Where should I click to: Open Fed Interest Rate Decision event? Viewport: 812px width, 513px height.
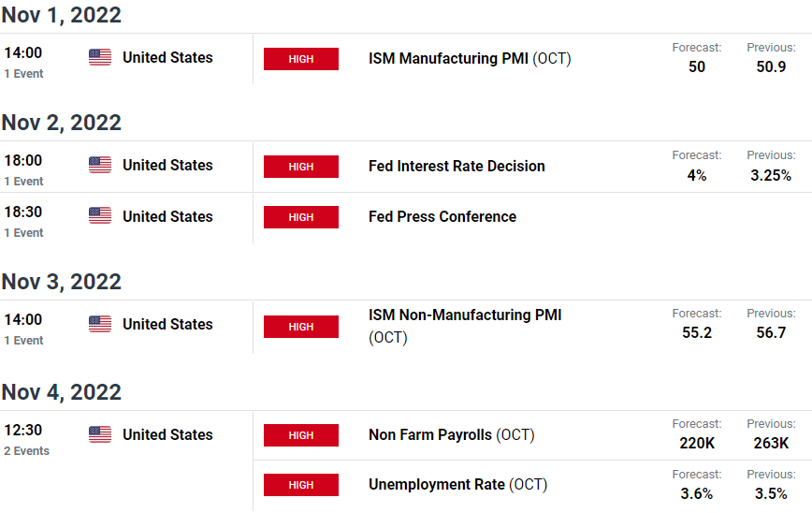tap(457, 167)
